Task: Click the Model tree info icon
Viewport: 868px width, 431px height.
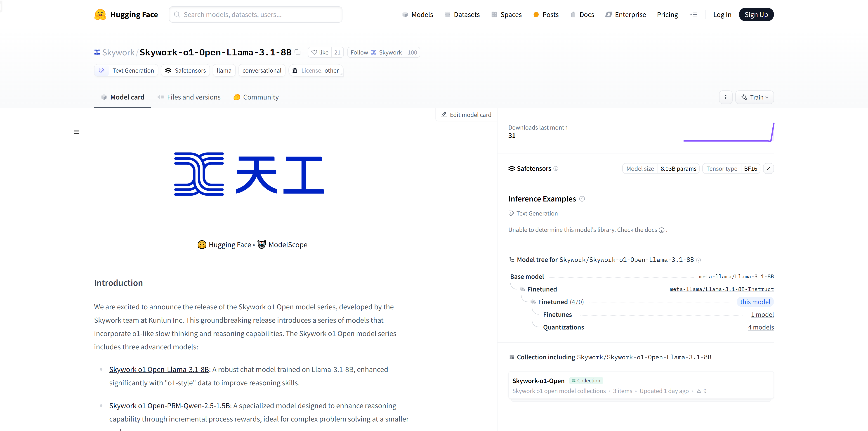Action: tap(698, 260)
